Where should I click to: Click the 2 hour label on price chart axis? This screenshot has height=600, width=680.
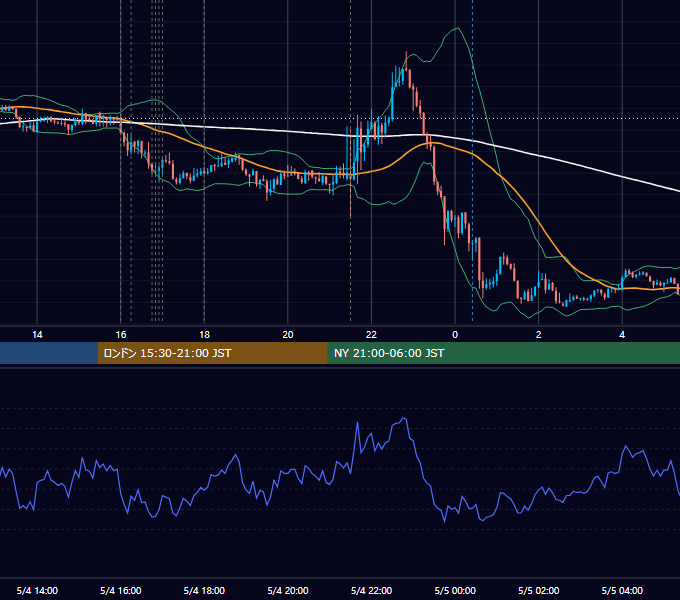tap(539, 335)
